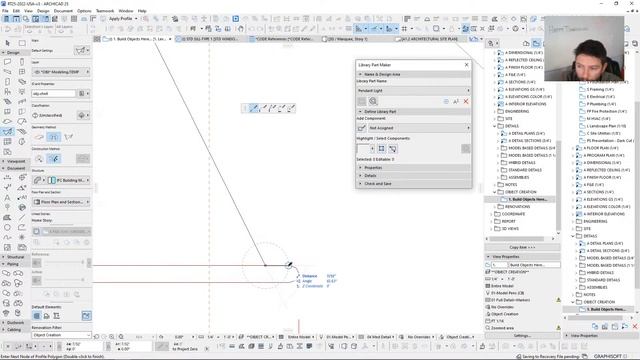This screenshot has height=360, width=640.
Task: Open the Pendant Light library part name dropdown
Action: tap(413, 90)
